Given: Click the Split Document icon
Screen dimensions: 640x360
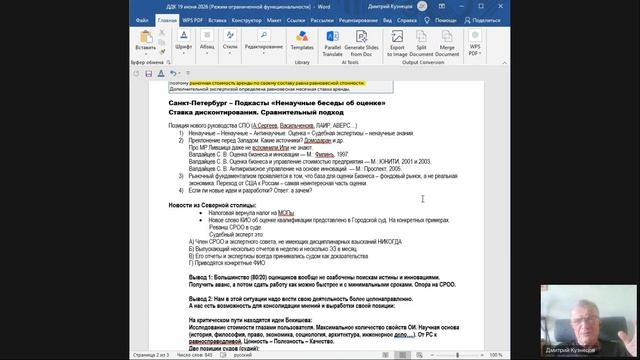Looking at the screenshot, I should [421, 36].
